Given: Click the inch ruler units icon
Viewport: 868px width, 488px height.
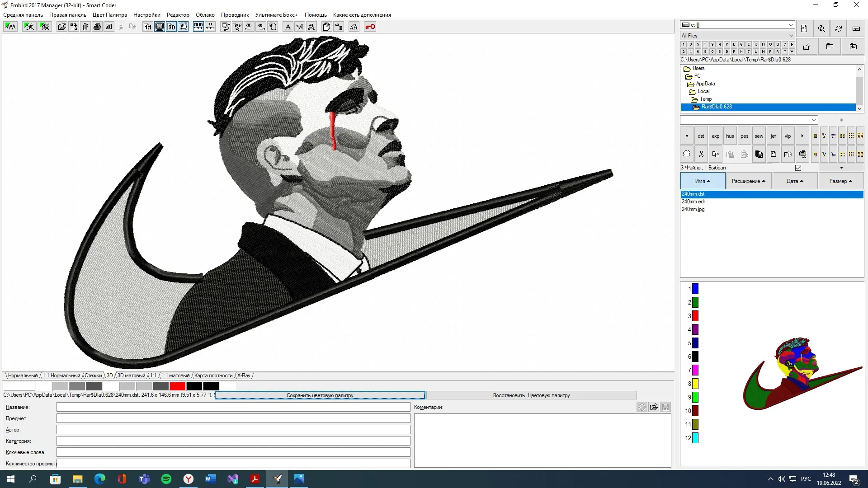Looking at the screenshot, I should (x=210, y=27).
